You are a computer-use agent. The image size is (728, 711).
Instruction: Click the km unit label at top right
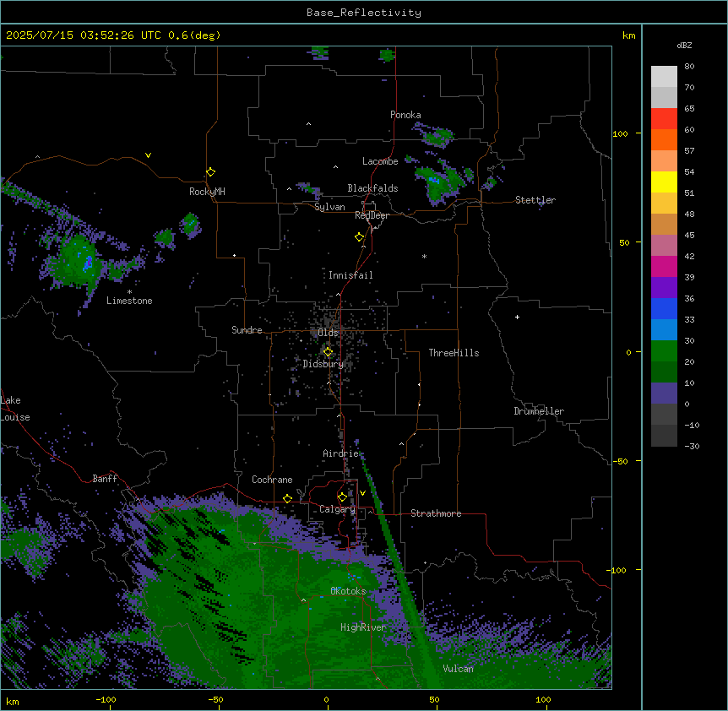click(628, 35)
